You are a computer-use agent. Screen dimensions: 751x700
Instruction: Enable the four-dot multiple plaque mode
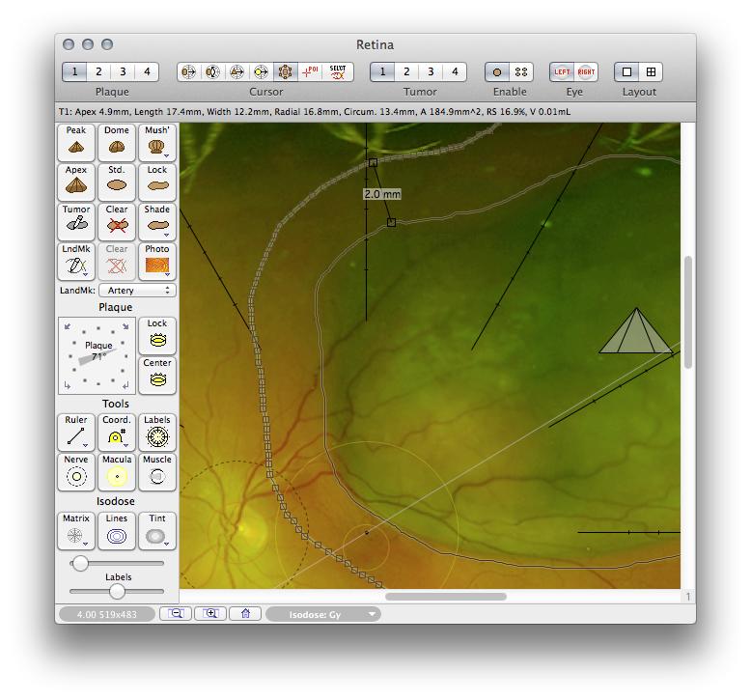(522, 71)
